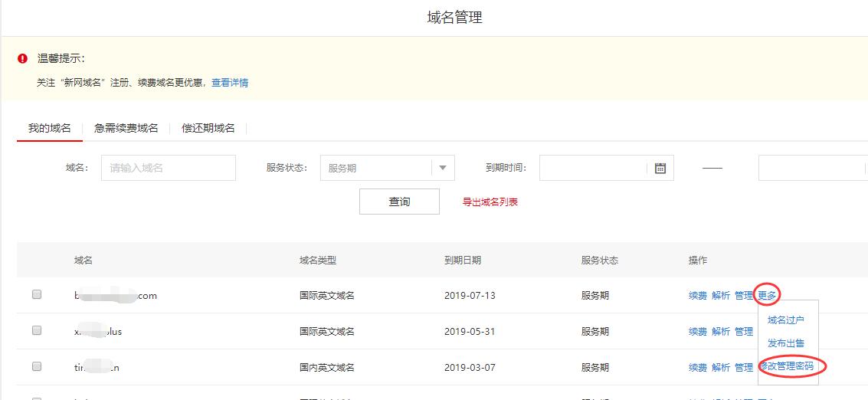The image size is (868, 400).
Task: Click 导出域名列表 link
Action: tap(490, 202)
